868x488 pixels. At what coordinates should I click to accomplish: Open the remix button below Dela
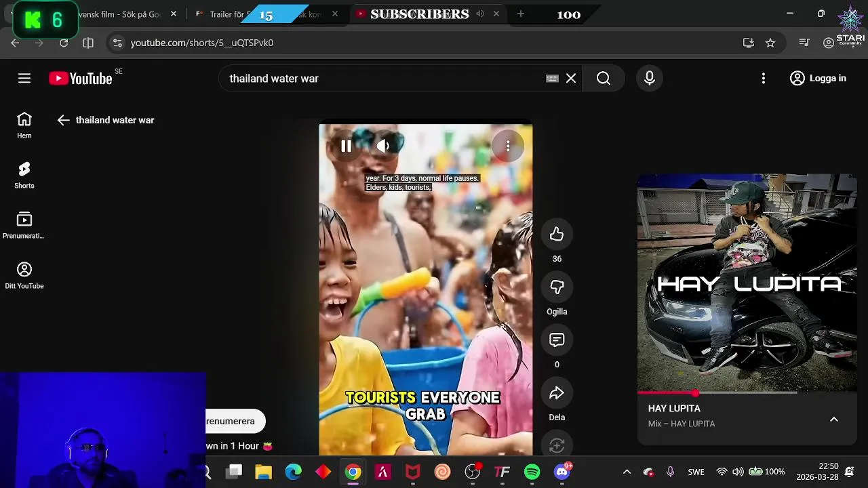pyautogui.click(x=557, y=445)
